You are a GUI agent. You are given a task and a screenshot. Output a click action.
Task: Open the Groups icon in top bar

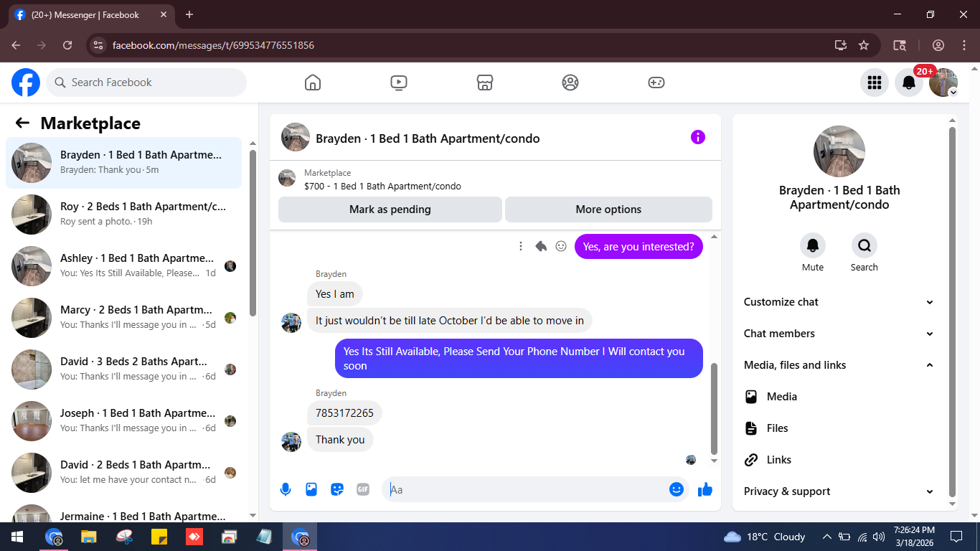coord(570,83)
